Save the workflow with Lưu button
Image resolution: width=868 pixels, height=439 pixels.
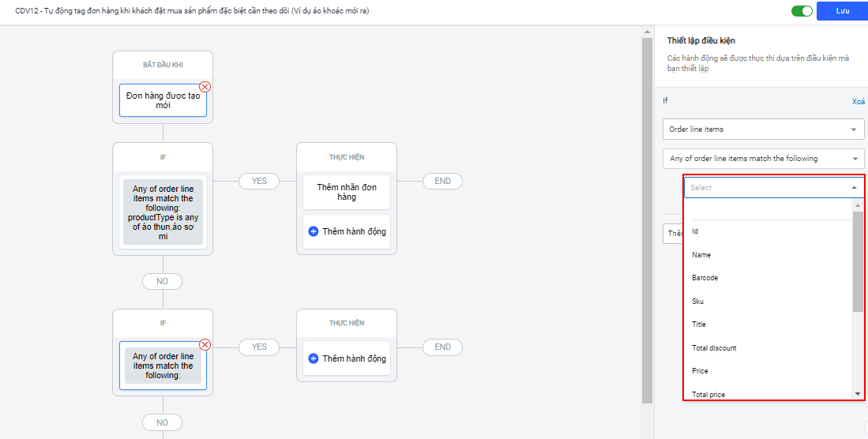[842, 11]
